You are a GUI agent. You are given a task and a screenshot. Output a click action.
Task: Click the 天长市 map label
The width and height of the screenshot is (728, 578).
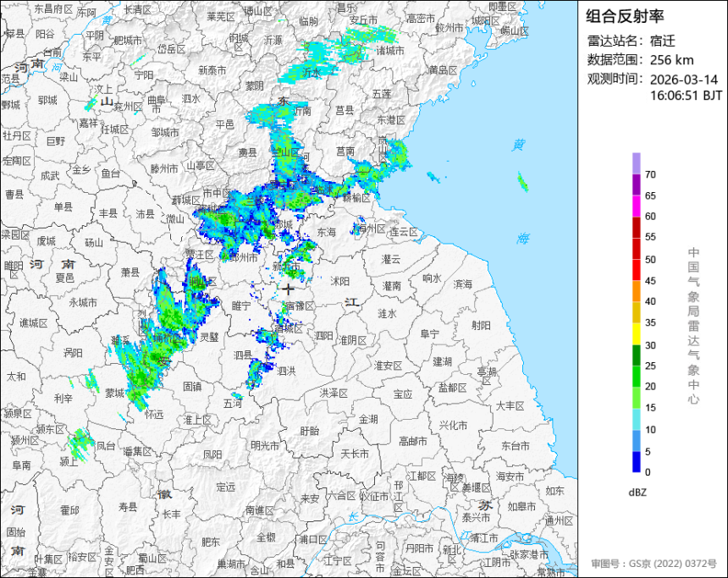(x=355, y=453)
